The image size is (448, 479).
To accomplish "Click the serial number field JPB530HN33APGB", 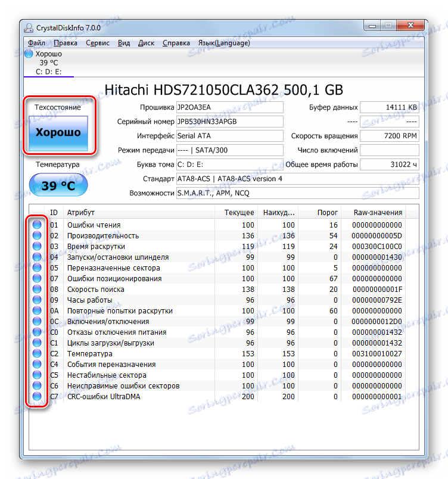I will [229, 122].
